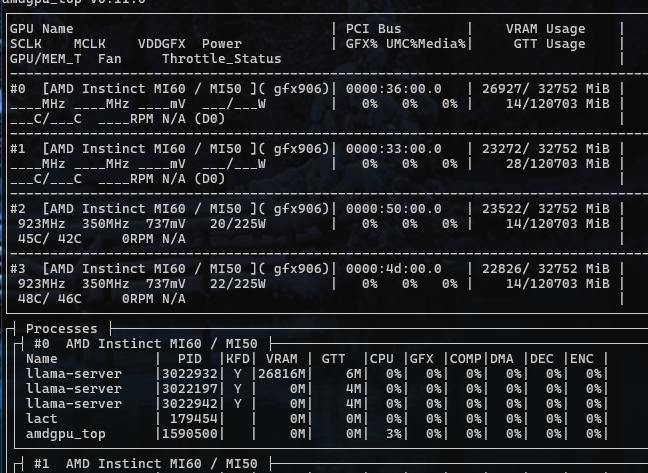Image resolution: width=648 pixels, height=473 pixels.
Task: Click the GPU #3 PCI bus 0000:4d:00.0
Action: 393,269
